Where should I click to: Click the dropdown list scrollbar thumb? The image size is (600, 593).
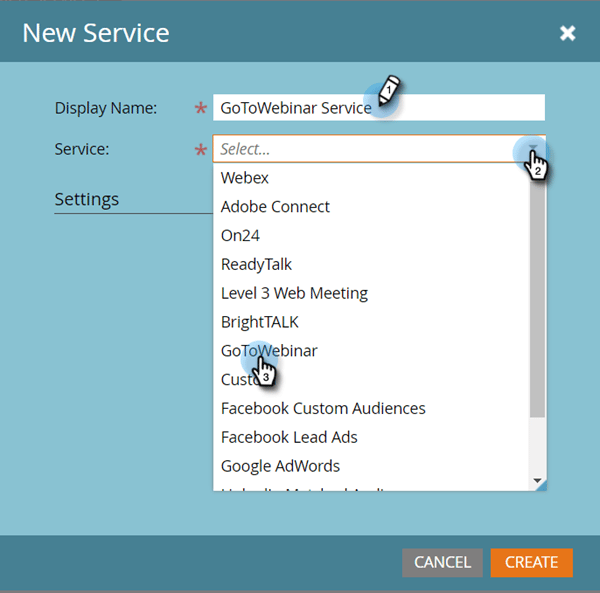click(x=538, y=298)
